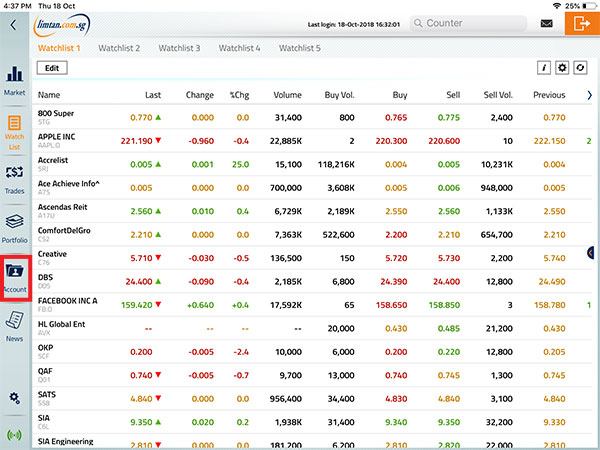This screenshot has width=600, height=450.
Task: Select the HL Global Ent counter
Action: coord(61,324)
